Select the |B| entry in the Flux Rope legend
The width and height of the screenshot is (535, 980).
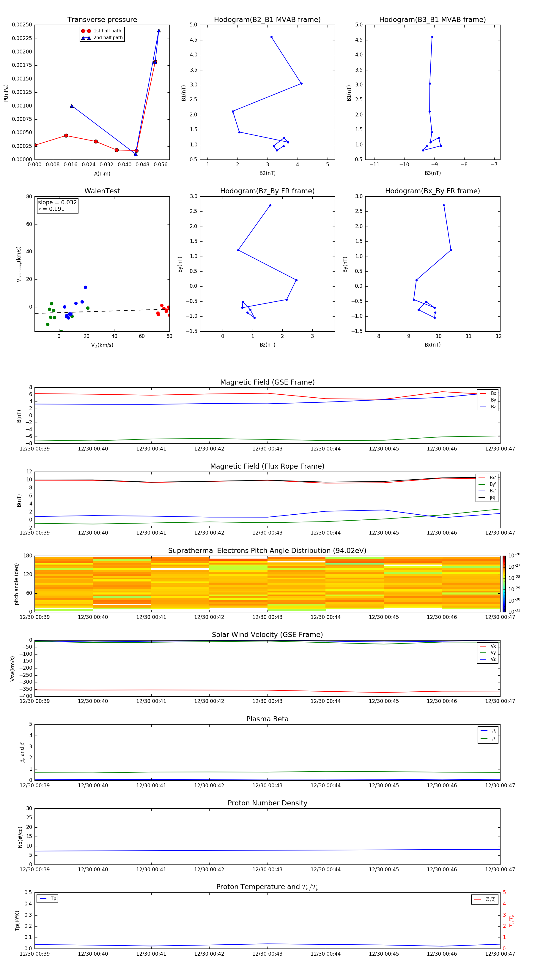[x=487, y=498]
